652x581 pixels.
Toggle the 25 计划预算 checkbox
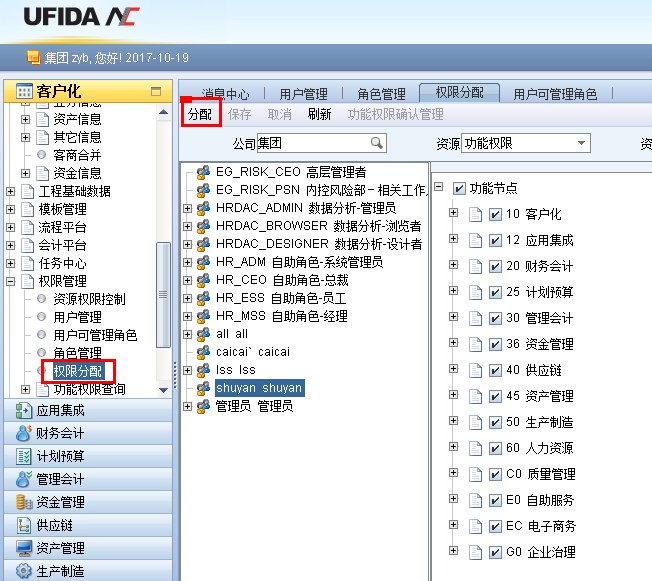495,292
